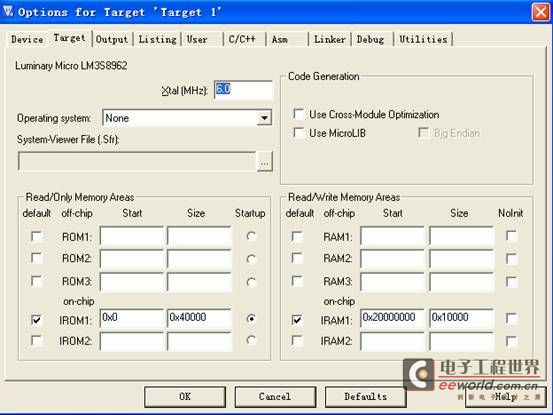The height and width of the screenshot is (415, 553).
Task: Enable Use Cross-Module Optimization
Action: click(298, 114)
